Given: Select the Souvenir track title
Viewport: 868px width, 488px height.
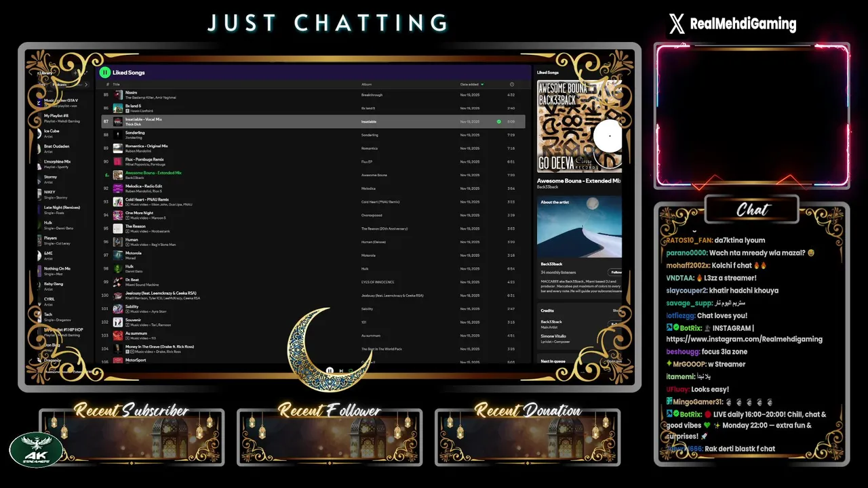Looking at the screenshot, I should pyautogui.click(x=134, y=320).
